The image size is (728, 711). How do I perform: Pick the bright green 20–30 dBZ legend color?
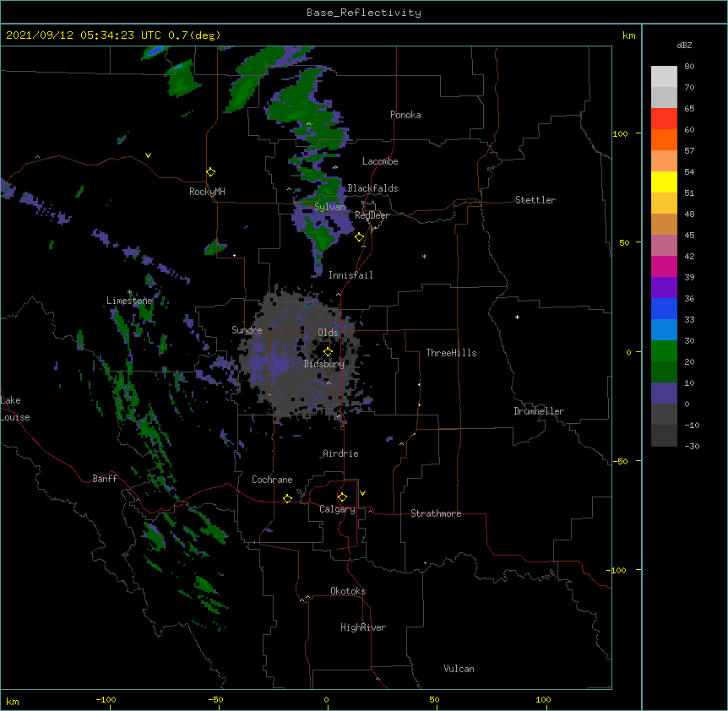point(664,351)
